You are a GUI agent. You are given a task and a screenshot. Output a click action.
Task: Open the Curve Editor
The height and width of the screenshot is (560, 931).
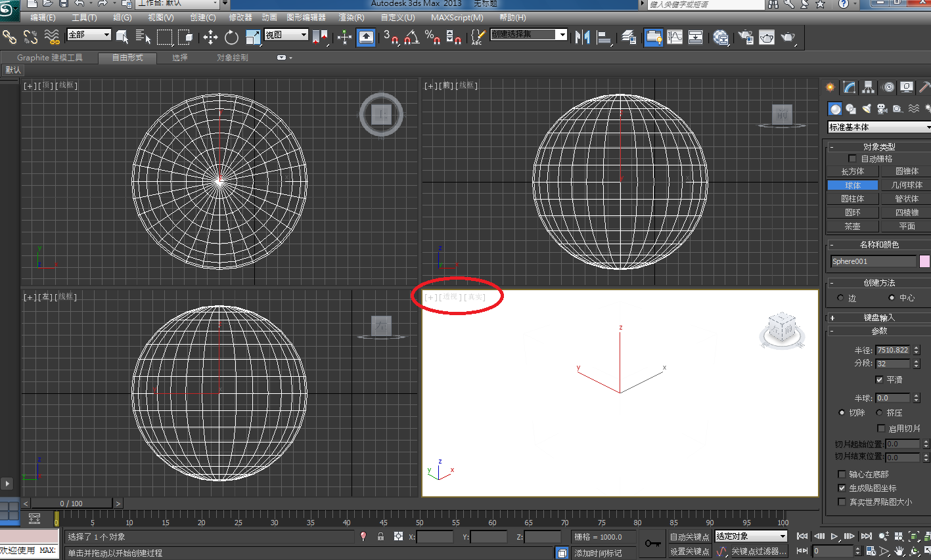click(675, 37)
